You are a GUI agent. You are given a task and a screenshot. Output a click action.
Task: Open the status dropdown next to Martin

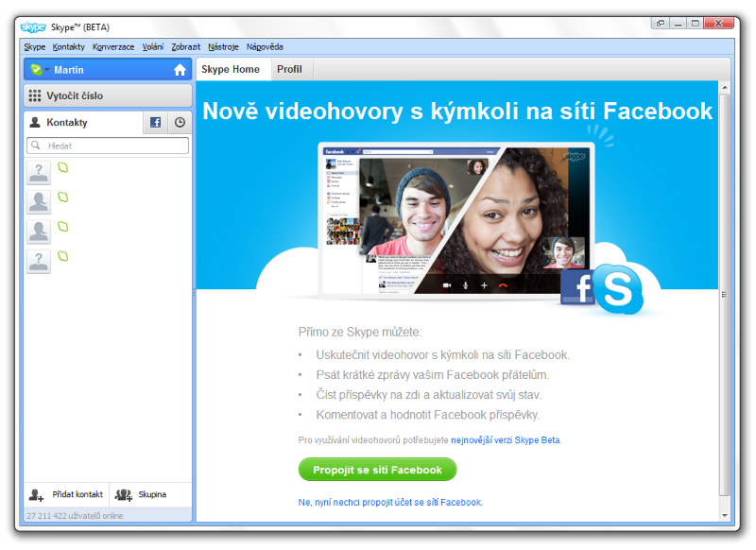[47, 70]
